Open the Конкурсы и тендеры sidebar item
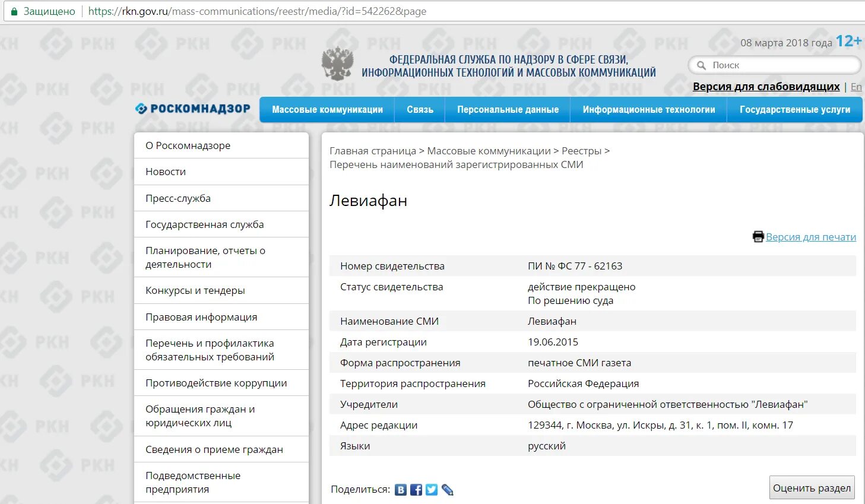Viewport: 865px width, 504px height. coord(221,290)
